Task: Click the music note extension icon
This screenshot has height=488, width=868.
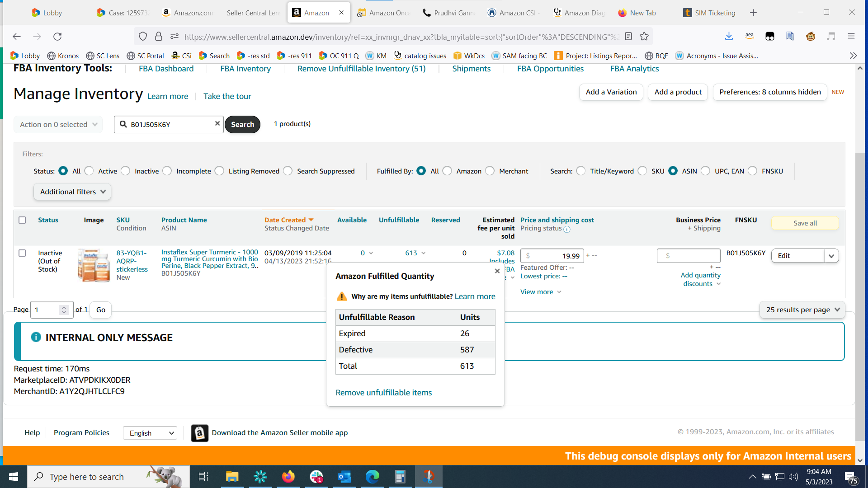Action: (x=831, y=37)
